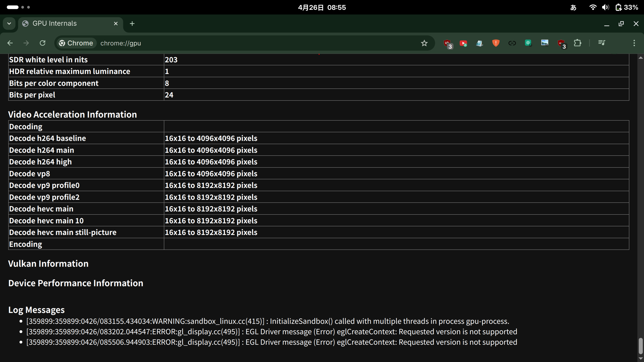This screenshot has width=644, height=362.
Task: Open a new tab with plus button
Action: pos(132,24)
